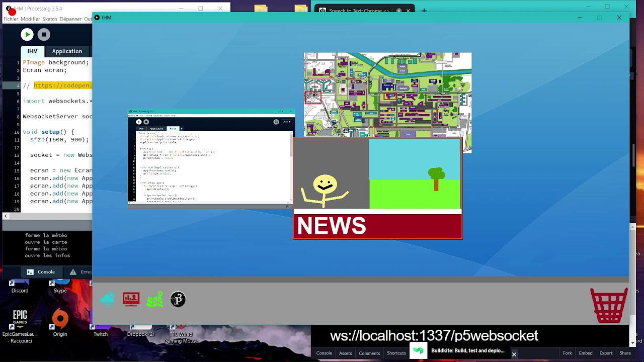Click the 'ouvre la carte' console line
The width and height of the screenshot is (644, 362).
pyautogui.click(x=46, y=242)
